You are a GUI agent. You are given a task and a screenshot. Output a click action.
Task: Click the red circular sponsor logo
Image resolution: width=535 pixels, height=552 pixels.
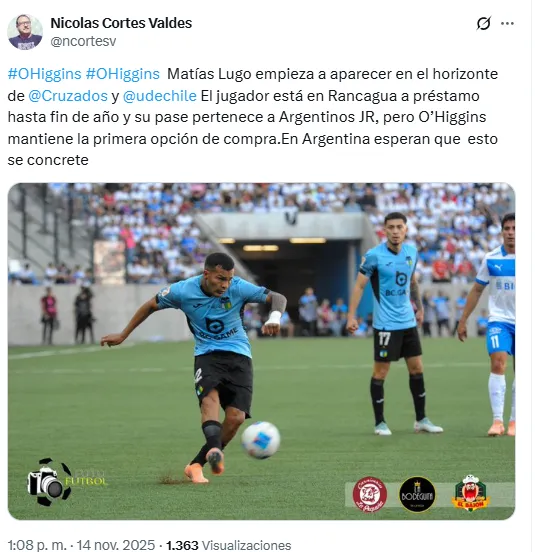[370, 494]
